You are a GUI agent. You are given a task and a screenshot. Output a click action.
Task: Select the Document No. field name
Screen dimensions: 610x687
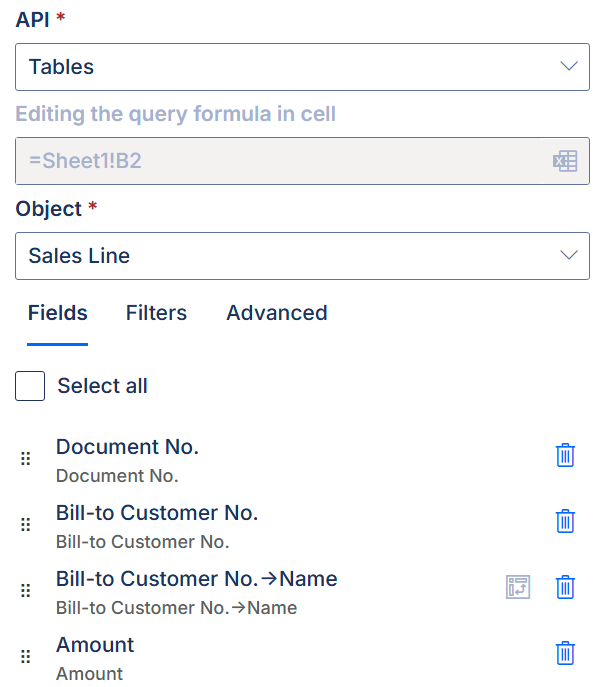pyautogui.click(x=127, y=447)
